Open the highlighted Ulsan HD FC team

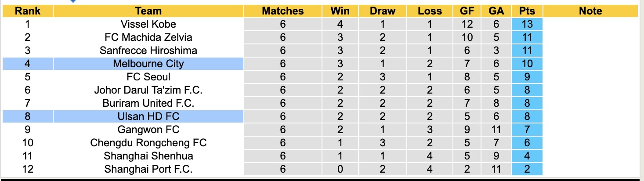[148, 116]
